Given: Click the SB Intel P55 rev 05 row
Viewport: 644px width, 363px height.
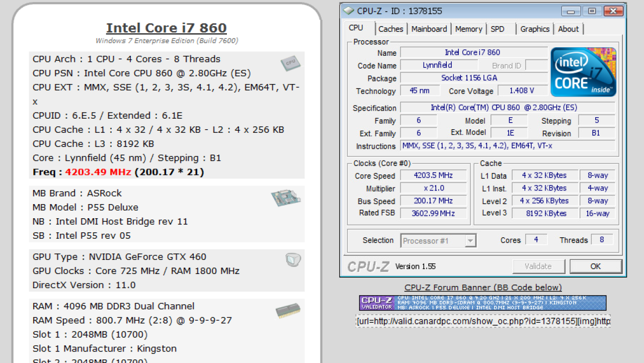Looking at the screenshot, I should pyautogui.click(x=82, y=235).
